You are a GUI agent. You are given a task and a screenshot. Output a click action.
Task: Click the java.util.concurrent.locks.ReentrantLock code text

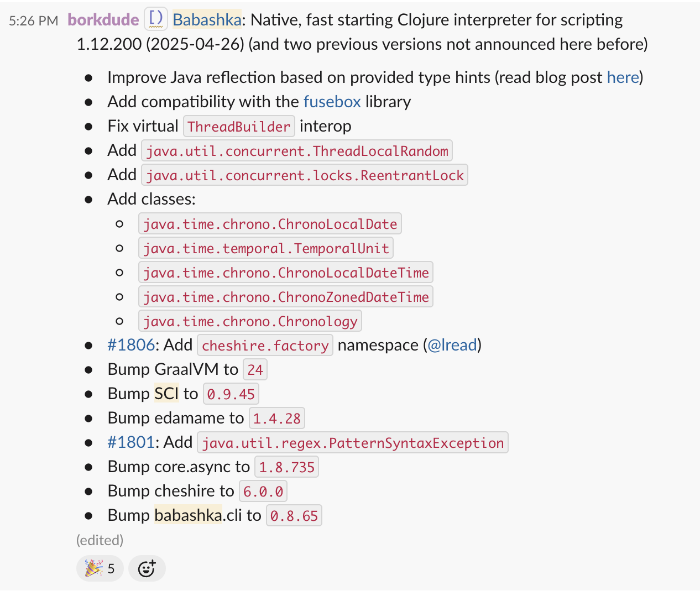(305, 175)
